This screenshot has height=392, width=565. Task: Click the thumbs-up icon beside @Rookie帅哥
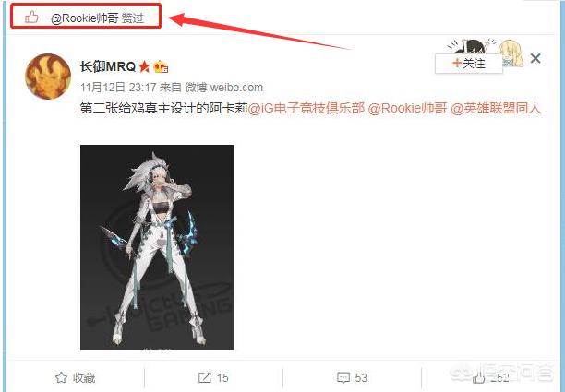tap(31, 17)
